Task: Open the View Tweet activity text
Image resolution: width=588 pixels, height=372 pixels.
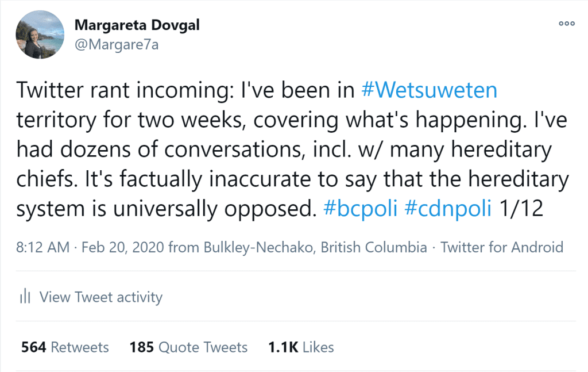Action: 100,297
